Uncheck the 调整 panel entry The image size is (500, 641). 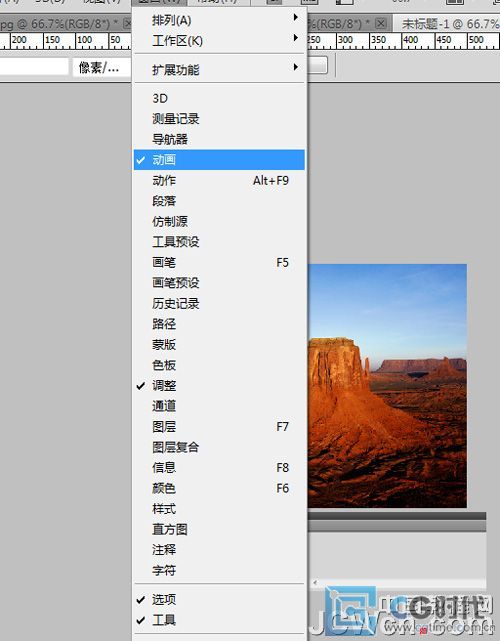(219, 385)
